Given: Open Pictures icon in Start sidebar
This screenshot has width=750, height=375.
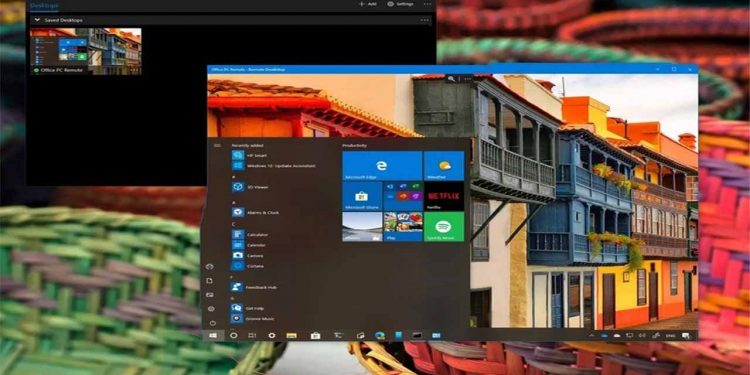Looking at the screenshot, I should click(x=210, y=295).
